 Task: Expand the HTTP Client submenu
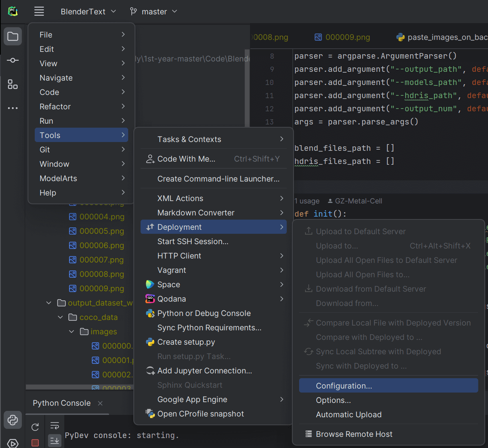point(214,256)
